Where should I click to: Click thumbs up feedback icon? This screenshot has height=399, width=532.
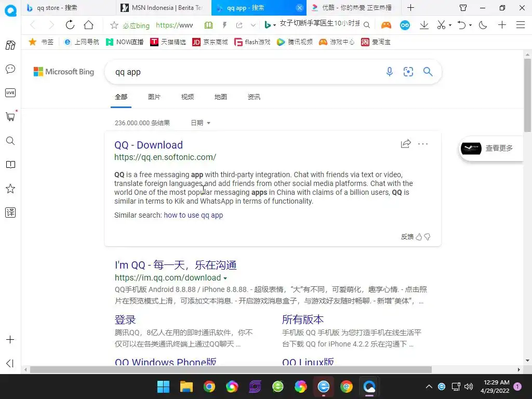coord(419,237)
